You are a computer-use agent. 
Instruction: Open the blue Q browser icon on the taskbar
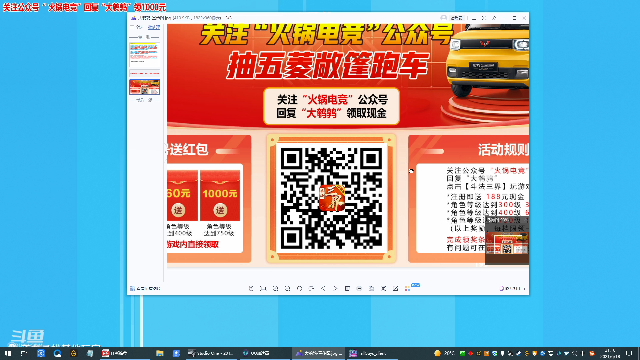(x=57, y=353)
